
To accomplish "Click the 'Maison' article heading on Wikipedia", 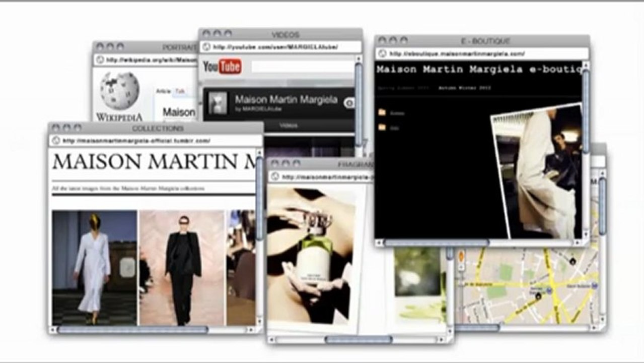I will click(179, 112).
